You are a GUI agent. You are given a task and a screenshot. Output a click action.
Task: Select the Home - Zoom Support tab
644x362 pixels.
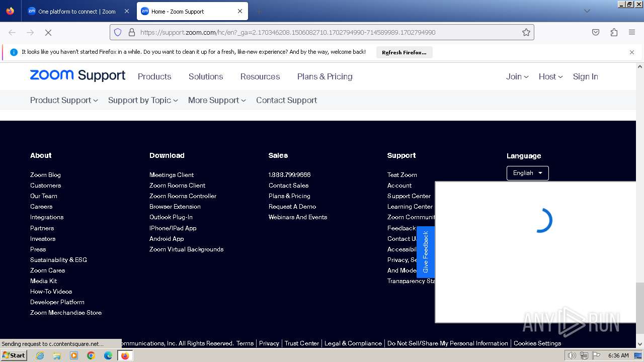[192, 11]
